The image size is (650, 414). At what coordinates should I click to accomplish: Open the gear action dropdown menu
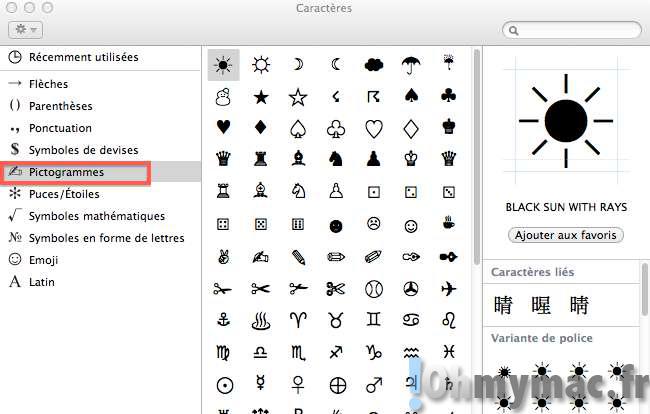pos(27,31)
